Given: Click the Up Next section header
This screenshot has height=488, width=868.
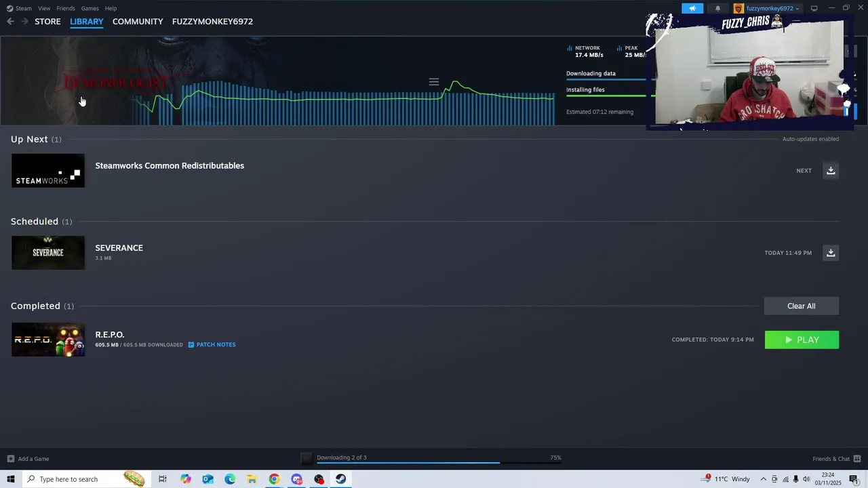Looking at the screenshot, I should 36,139.
